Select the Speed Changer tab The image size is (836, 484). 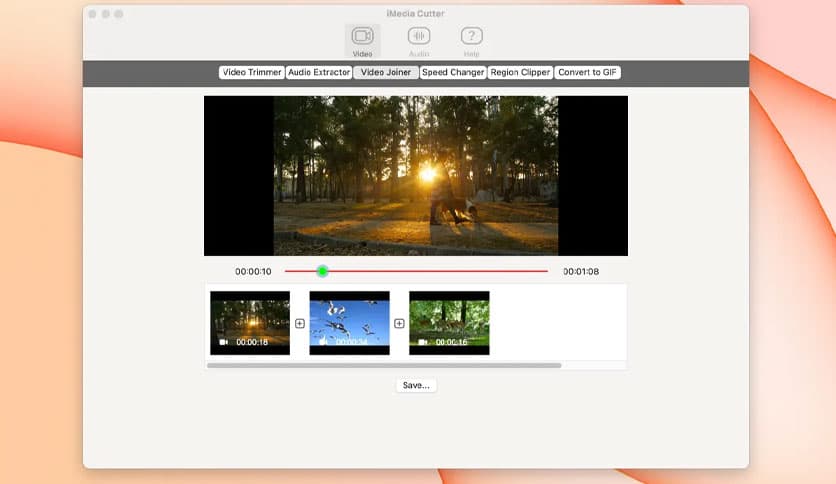[x=453, y=72]
